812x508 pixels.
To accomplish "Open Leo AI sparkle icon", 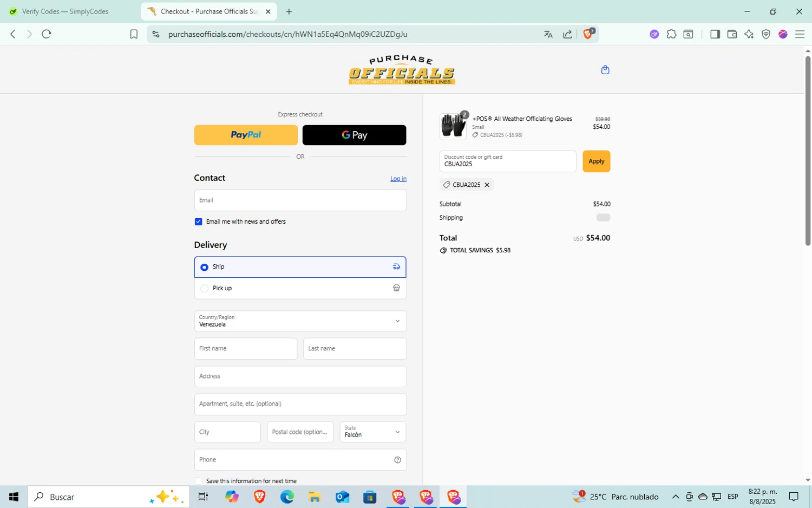I will (749, 34).
